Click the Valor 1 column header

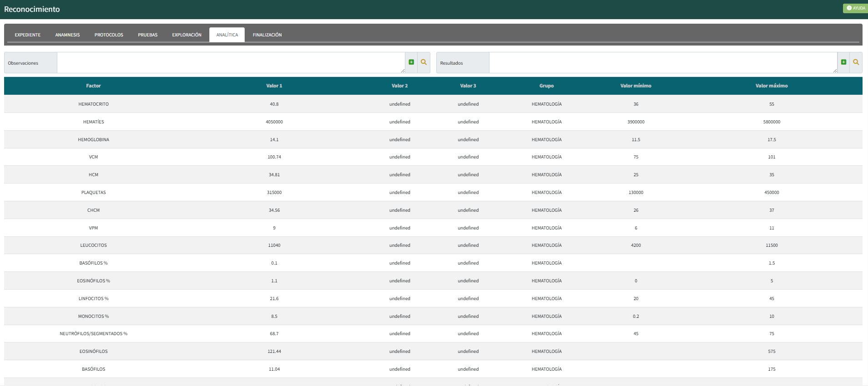click(x=274, y=86)
